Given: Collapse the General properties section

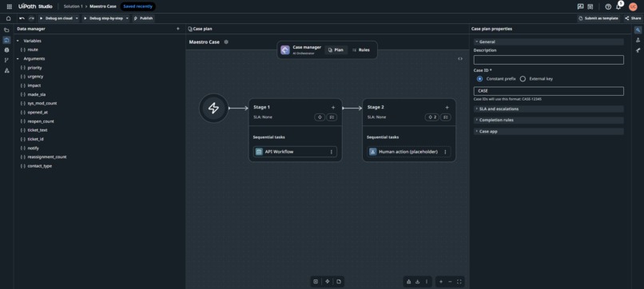Looking at the screenshot, I should click(549, 42).
